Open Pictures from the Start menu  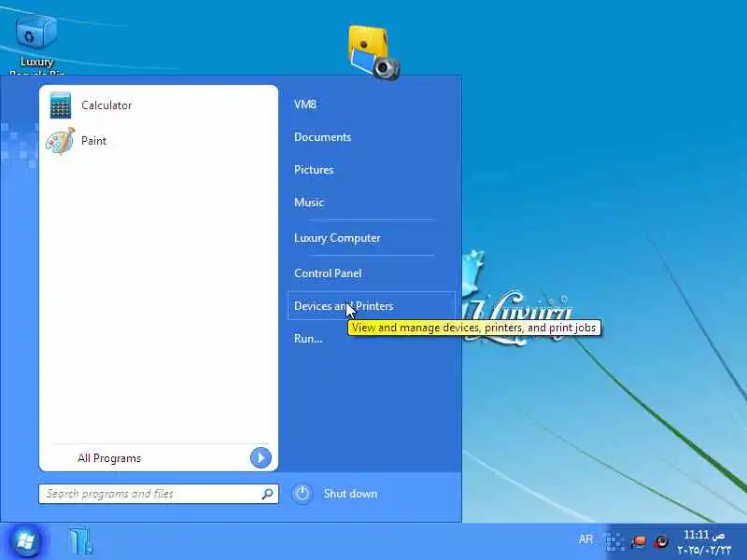coord(314,170)
